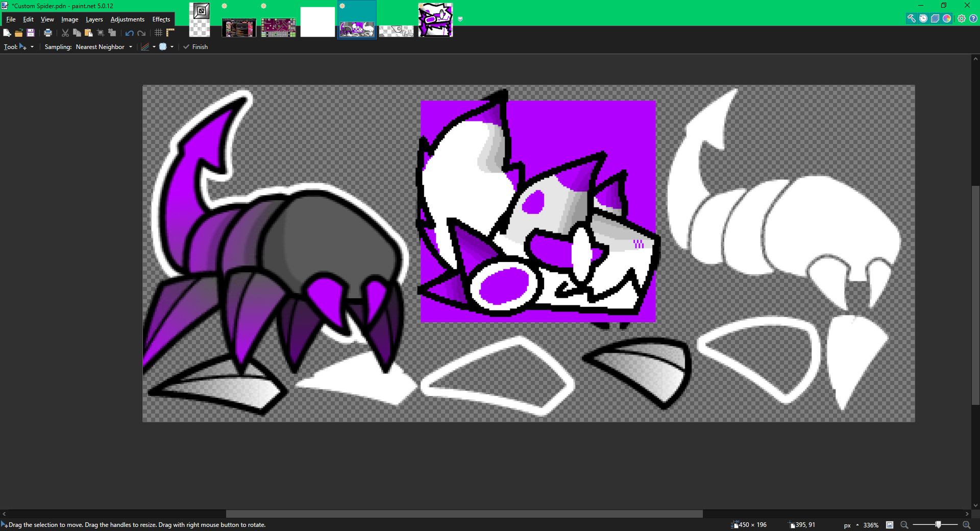Open the Adjustments menu

pyautogui.click(x=127, y=19)
